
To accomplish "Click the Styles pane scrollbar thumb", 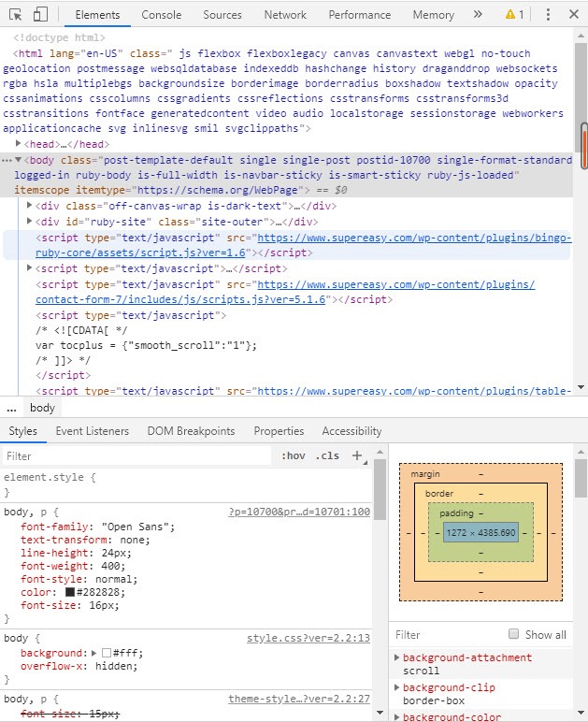I will click(x=380, y=489).
